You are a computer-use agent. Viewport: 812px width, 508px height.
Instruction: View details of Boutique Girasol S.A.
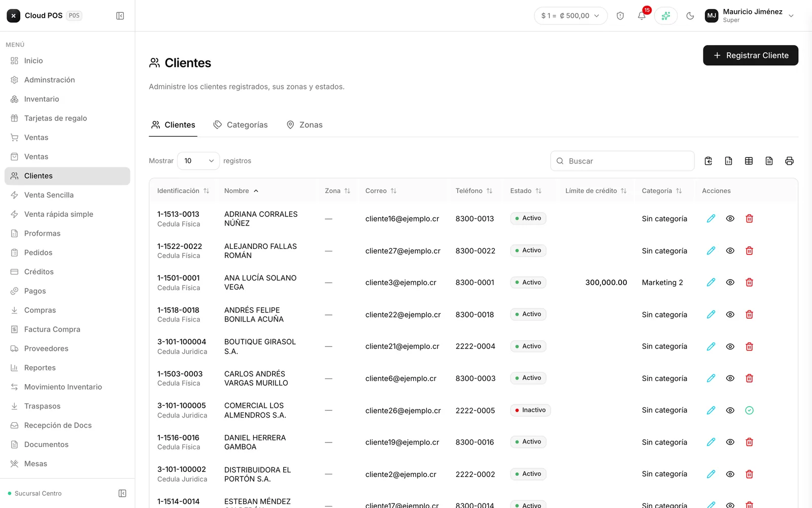730,346
